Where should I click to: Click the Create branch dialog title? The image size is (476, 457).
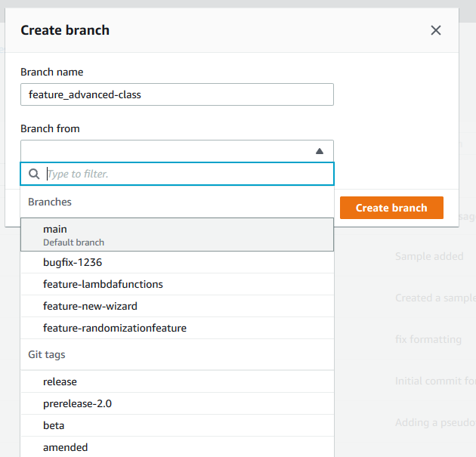coord(65,30)
